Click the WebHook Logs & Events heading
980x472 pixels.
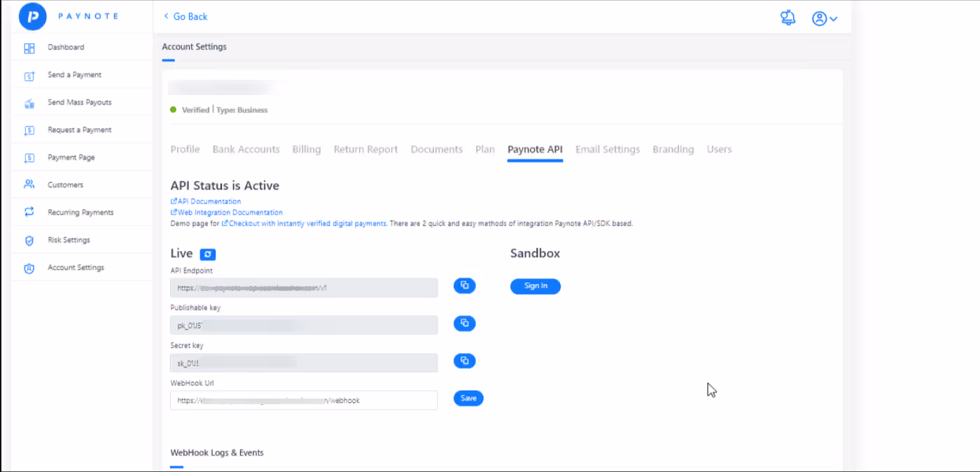[x=217, y=453]
